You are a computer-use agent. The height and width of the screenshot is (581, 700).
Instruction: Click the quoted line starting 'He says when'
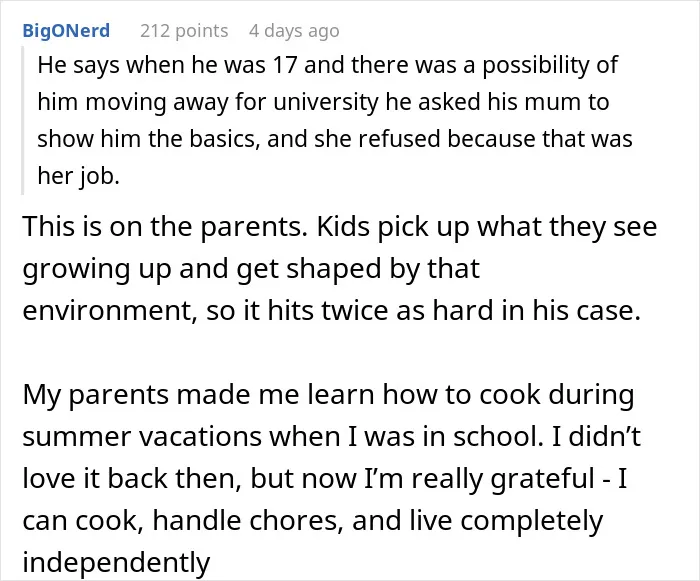click(327, 65)
